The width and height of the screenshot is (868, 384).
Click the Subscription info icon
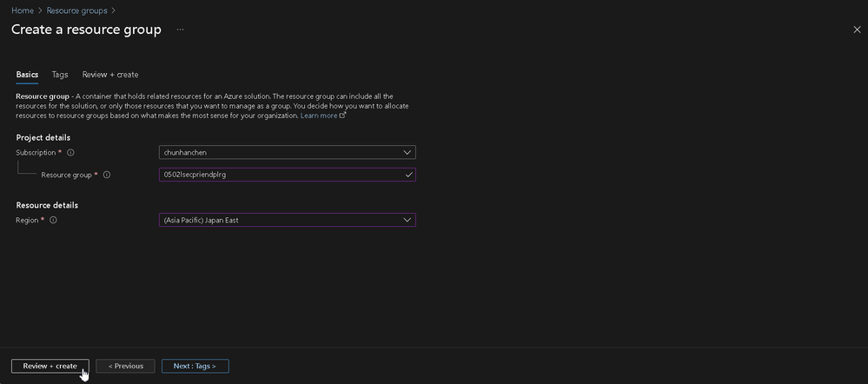[71, 152]
